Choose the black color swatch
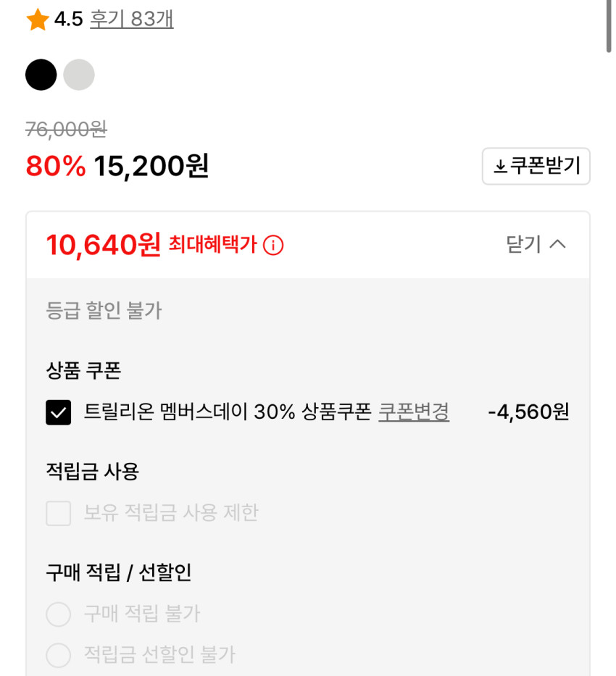The image size is (616, 676). tap(41, 75)
